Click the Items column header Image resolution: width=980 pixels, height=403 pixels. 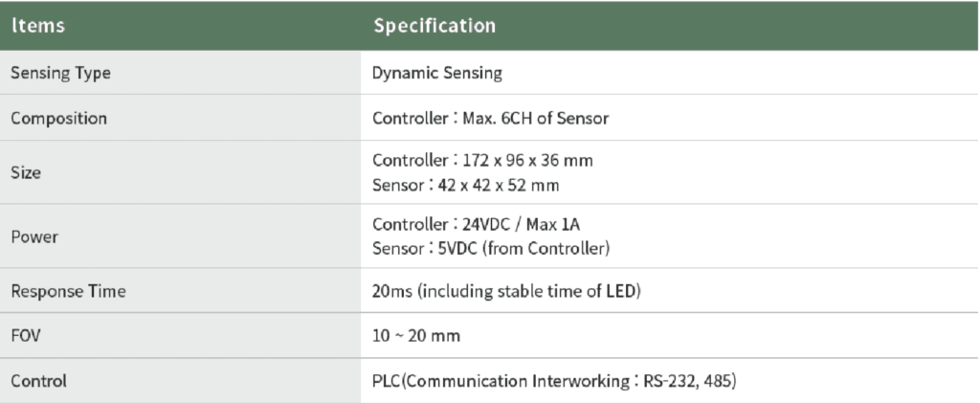pyautogui.click(x=38, y=26)
